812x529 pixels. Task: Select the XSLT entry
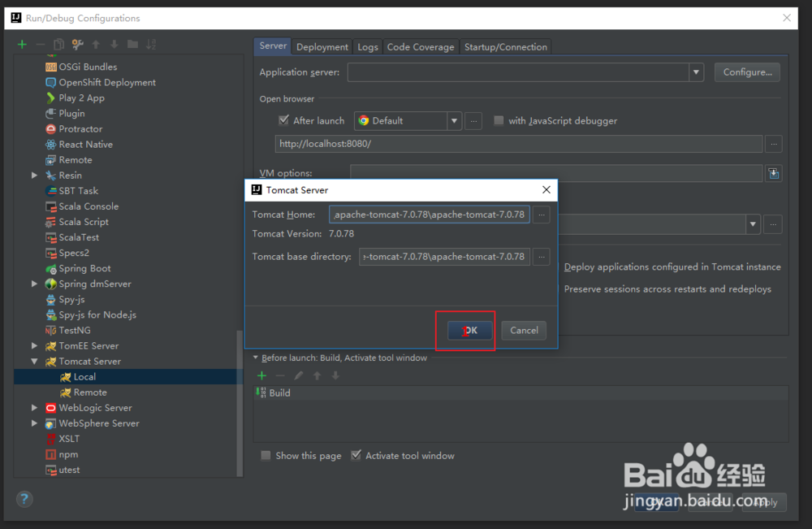click(63, 439)
